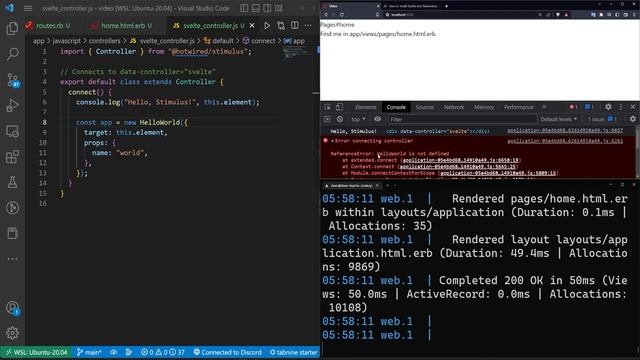
Task: Open source link for 'Hello, Stimulus!' log
Action: [x=565, y=131]
